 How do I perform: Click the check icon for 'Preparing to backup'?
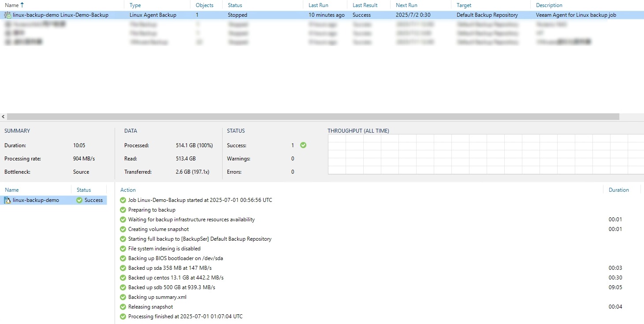click(123, 210)
